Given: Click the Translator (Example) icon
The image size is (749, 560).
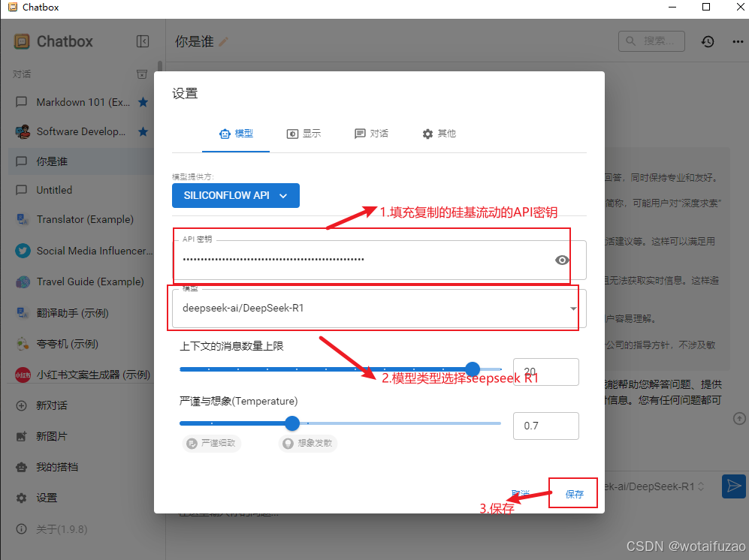Looking at the screenshot, I should point(22,220).
